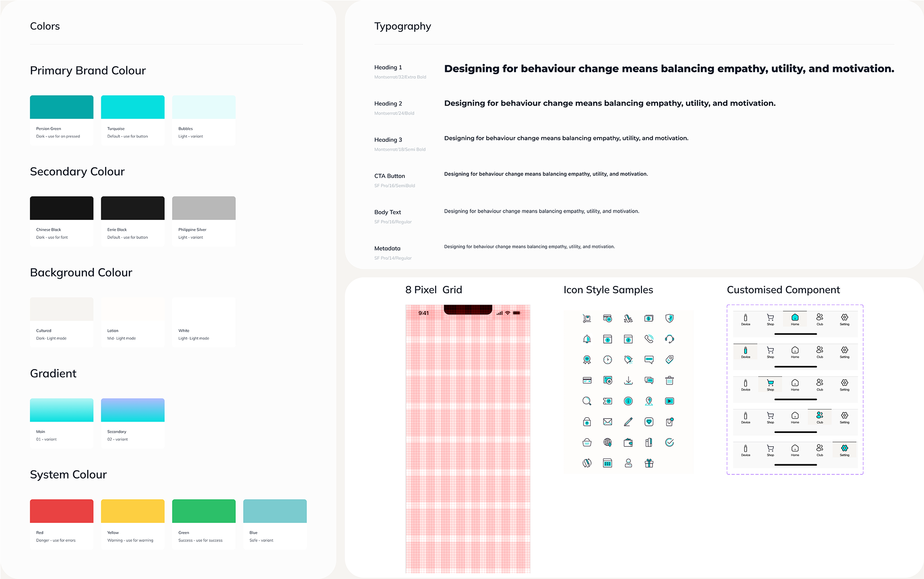Click the gift box icon

tap(649, 463)
